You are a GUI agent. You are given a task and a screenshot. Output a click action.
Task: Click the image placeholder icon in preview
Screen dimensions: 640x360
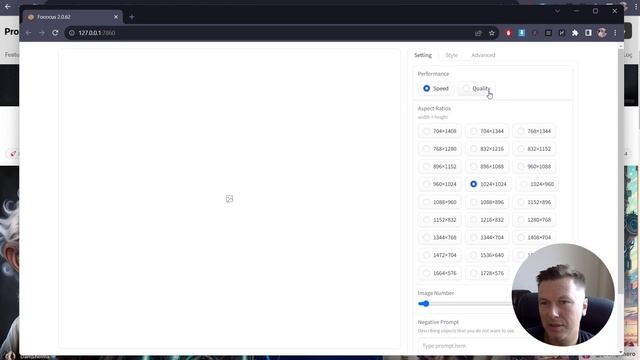point(229,199)
